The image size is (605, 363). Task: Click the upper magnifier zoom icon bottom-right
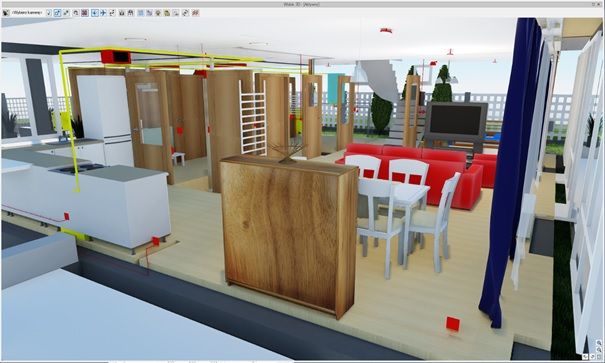coord(599,343)
